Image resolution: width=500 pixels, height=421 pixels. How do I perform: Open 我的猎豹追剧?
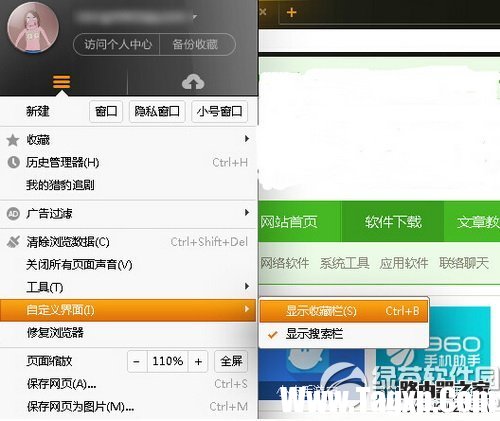128,185
